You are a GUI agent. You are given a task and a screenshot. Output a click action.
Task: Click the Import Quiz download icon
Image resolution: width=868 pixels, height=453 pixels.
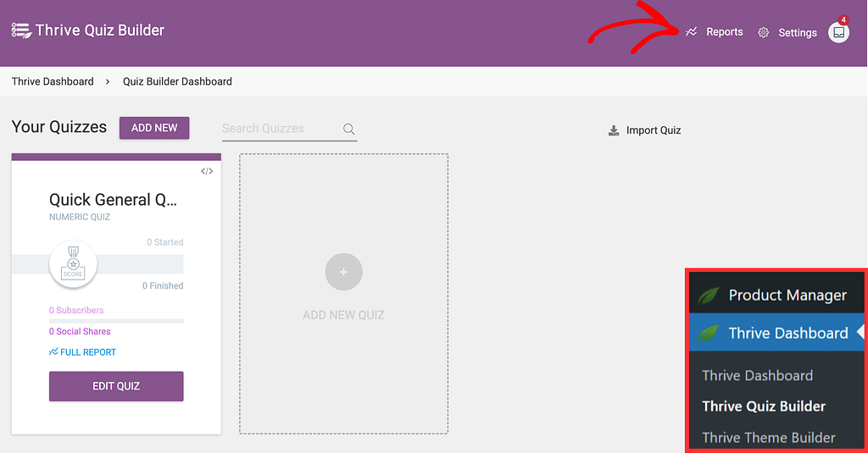[614, 130]
